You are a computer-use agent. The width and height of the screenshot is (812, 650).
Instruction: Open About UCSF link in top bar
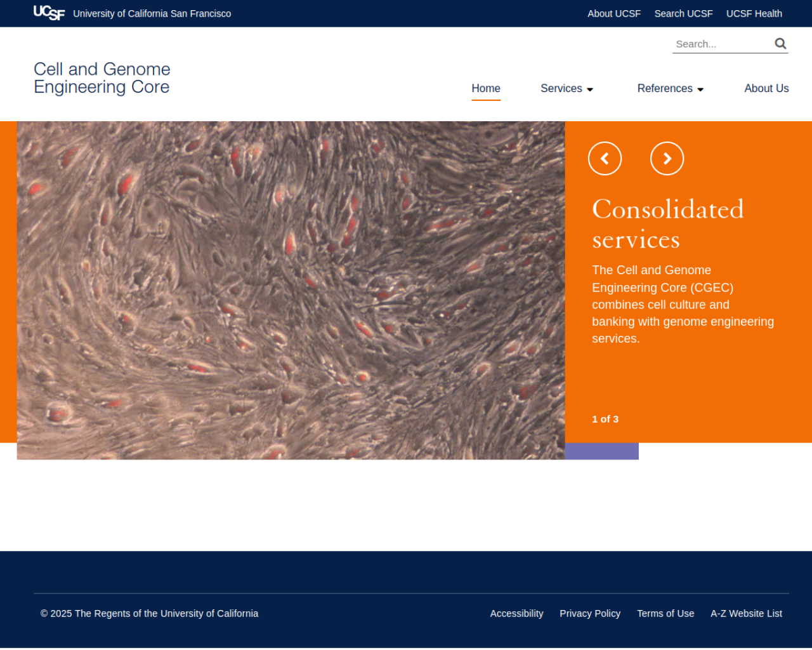(x=614, y=13)
